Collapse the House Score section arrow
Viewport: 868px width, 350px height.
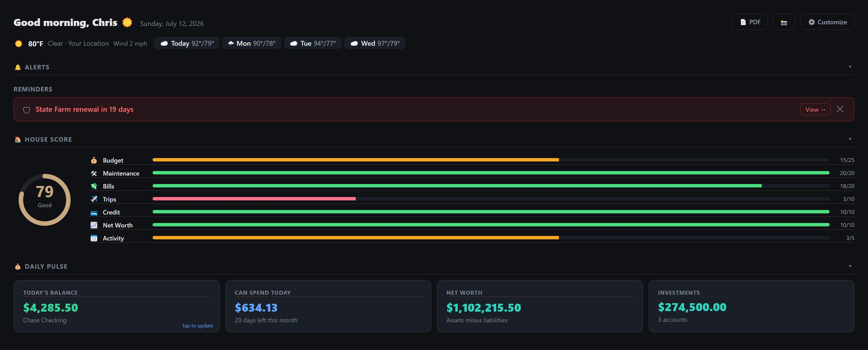click(850, 139)
